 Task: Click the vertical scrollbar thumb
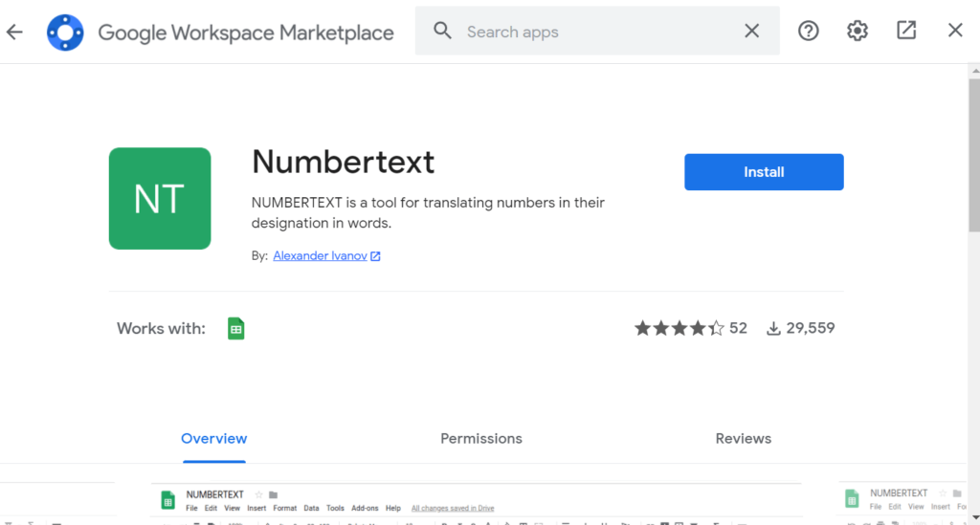click(x=973, y=156)
